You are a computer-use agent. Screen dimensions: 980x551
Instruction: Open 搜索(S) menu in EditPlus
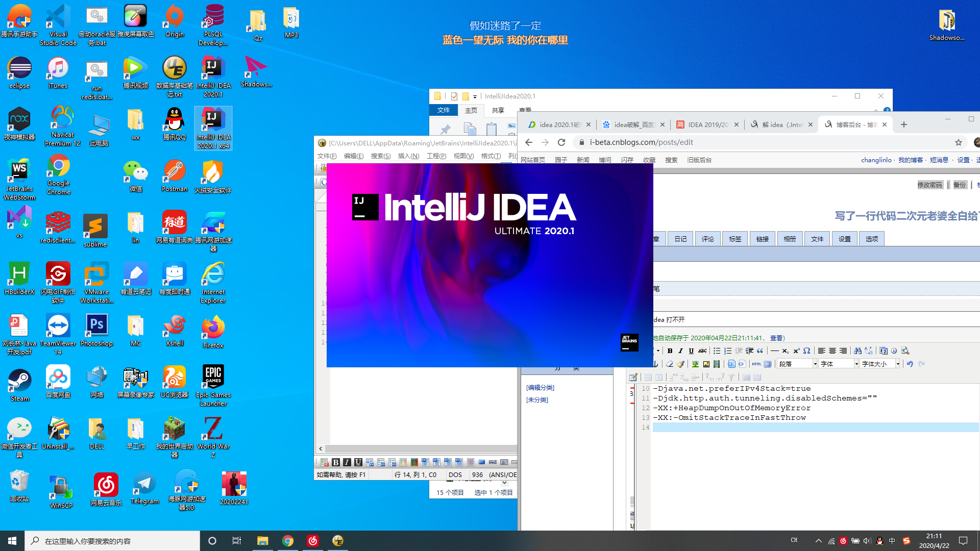pyautogui.click(x=381, y=156)
